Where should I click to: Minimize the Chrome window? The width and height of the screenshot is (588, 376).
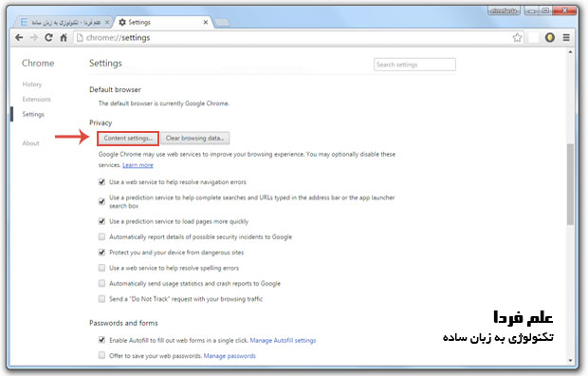(x=531, y=10)
